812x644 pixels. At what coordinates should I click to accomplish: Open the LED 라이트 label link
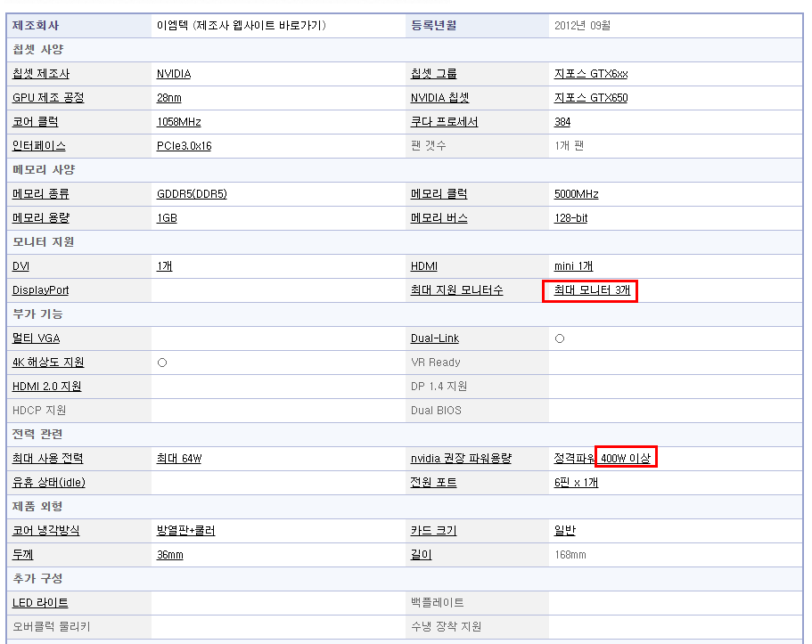(40, 603)
